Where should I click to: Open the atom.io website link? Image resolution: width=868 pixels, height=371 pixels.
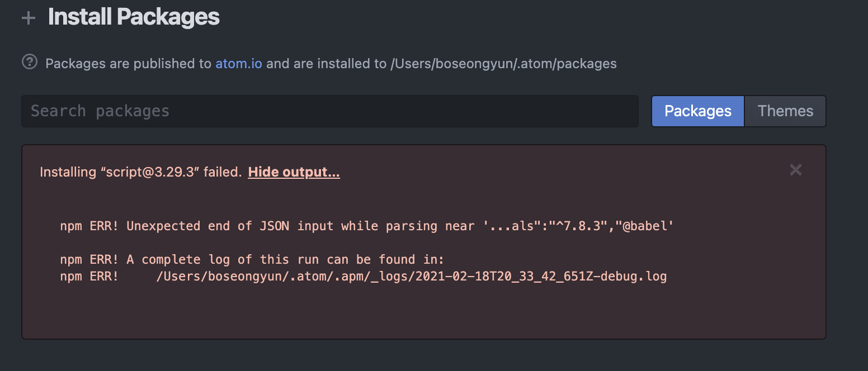click(239, 63)
